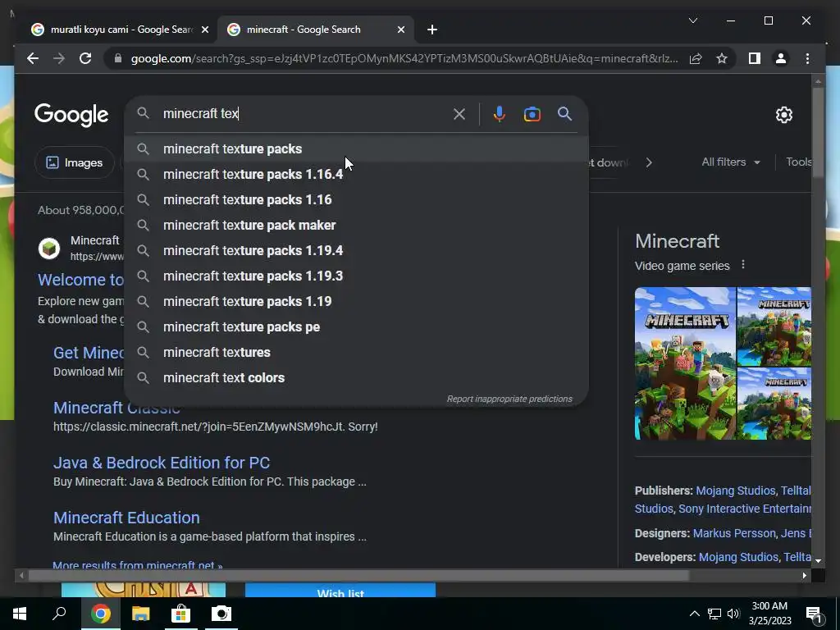Close the minecraft Google Search tab
Image resolution: width=840 pixels, height=630 pixels.
coord(400,30)
